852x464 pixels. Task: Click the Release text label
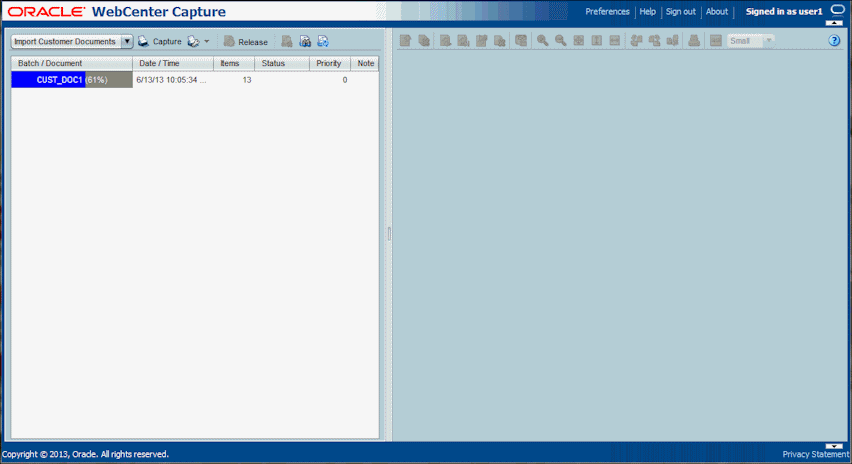253,42
